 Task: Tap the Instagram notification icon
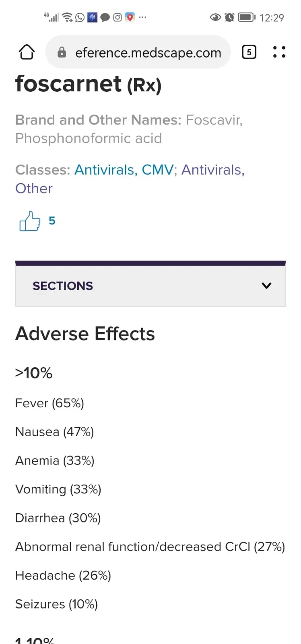tap(117, 17)
